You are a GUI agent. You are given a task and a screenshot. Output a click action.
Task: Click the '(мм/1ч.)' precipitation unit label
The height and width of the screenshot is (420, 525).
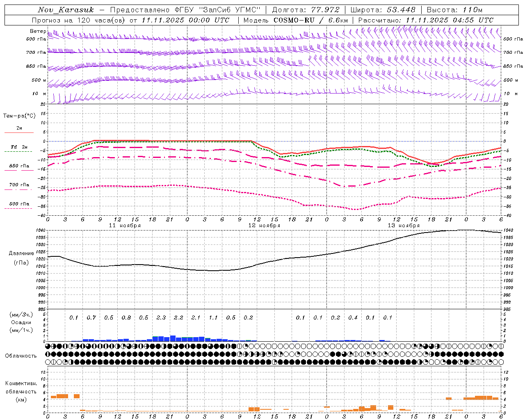[x=21, y=330]
